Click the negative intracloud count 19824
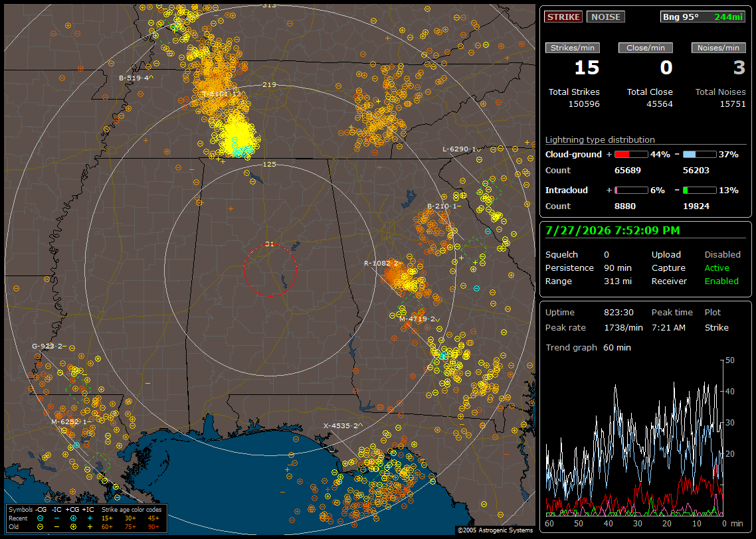This screenshot has width=756, height=539. tap(696, 206)
